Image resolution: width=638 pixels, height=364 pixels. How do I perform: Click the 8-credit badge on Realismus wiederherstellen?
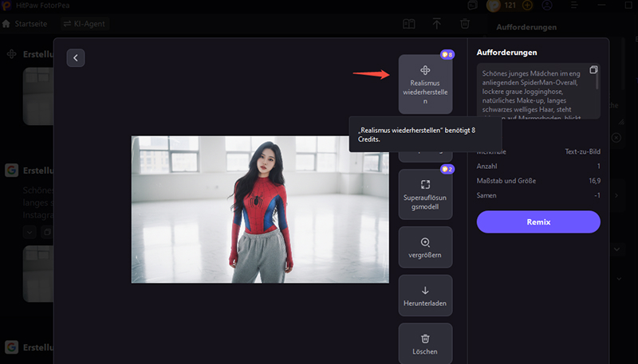[x=447, y=54]
